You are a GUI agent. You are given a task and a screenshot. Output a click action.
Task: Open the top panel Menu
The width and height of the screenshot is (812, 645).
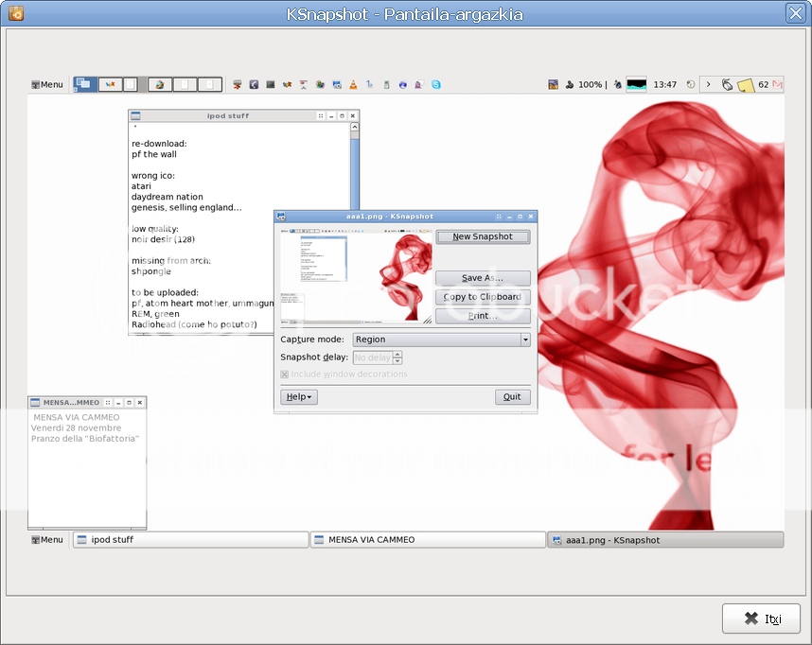(46, 84)
